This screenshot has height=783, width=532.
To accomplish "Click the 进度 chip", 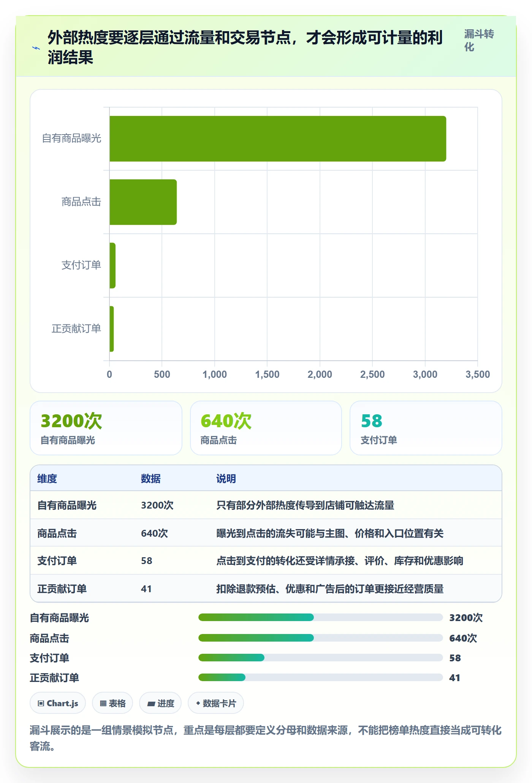I will 160,703.
